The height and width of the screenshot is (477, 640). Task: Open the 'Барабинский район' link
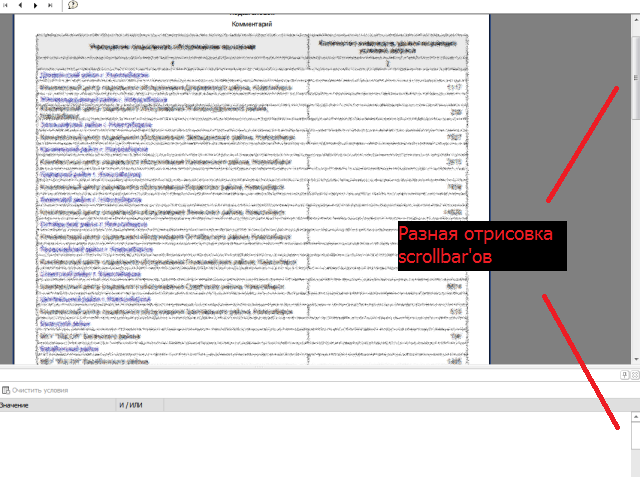pyautogui.click(x=69, y=349)
